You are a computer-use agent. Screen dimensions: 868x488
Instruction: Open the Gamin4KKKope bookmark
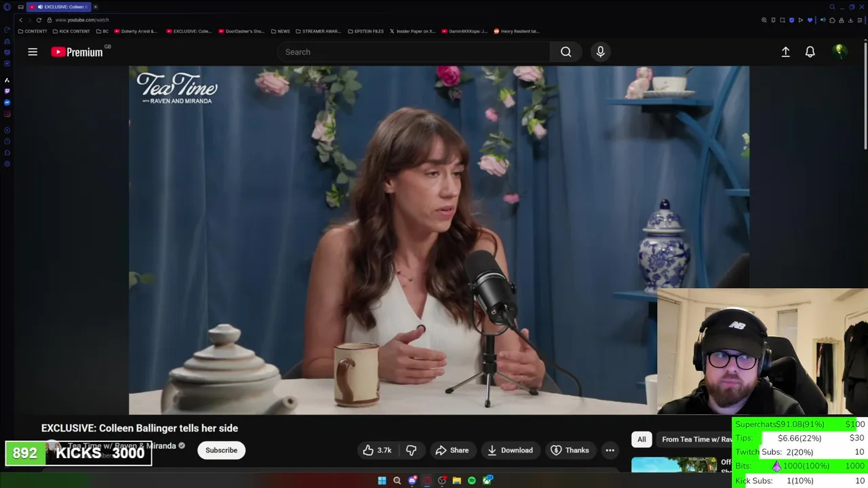[x=464, y=31]
